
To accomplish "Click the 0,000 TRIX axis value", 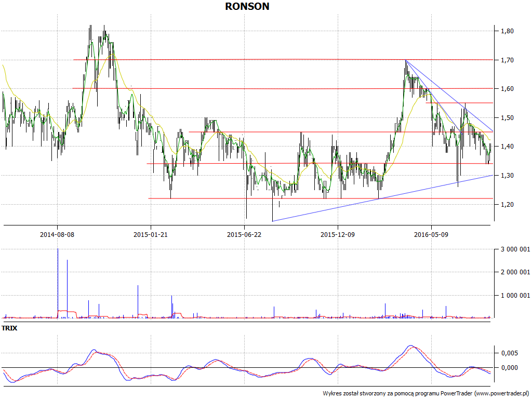I will pyautogui.click(x=510, y=368).
